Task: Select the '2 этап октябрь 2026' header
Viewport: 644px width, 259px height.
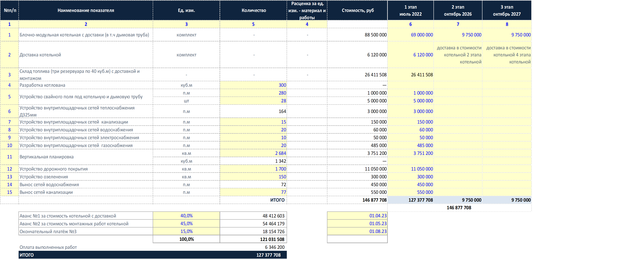Action: [x=458, y=10]
